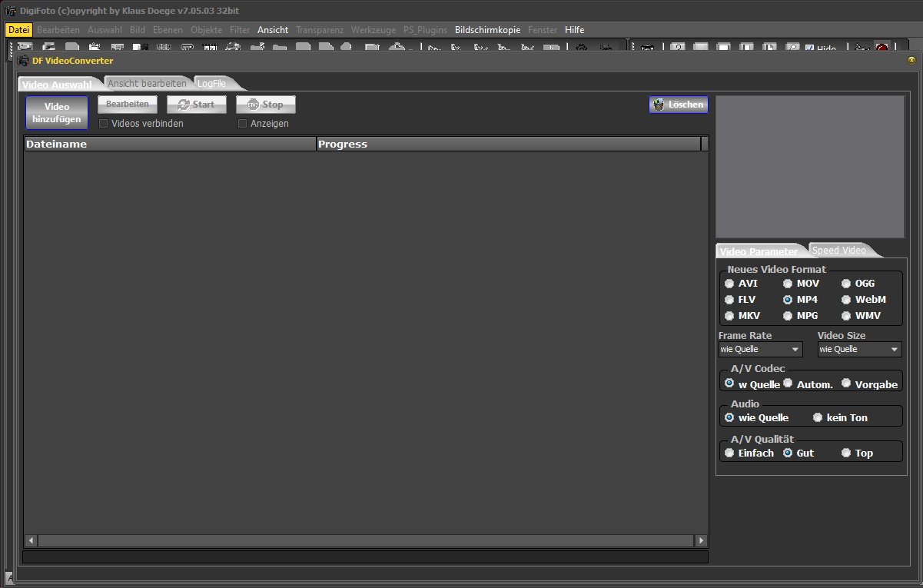
Task: Open the LogFile tab
Action: click(212, 83)
